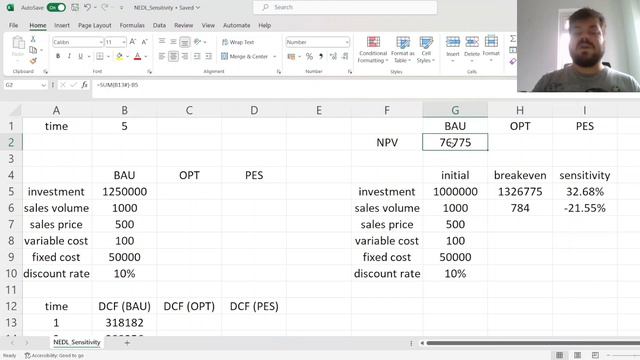Switch to Page Layout view in status bar
Image resolution: width=640 pixels, height=360 pixels.
click(577, 356)
